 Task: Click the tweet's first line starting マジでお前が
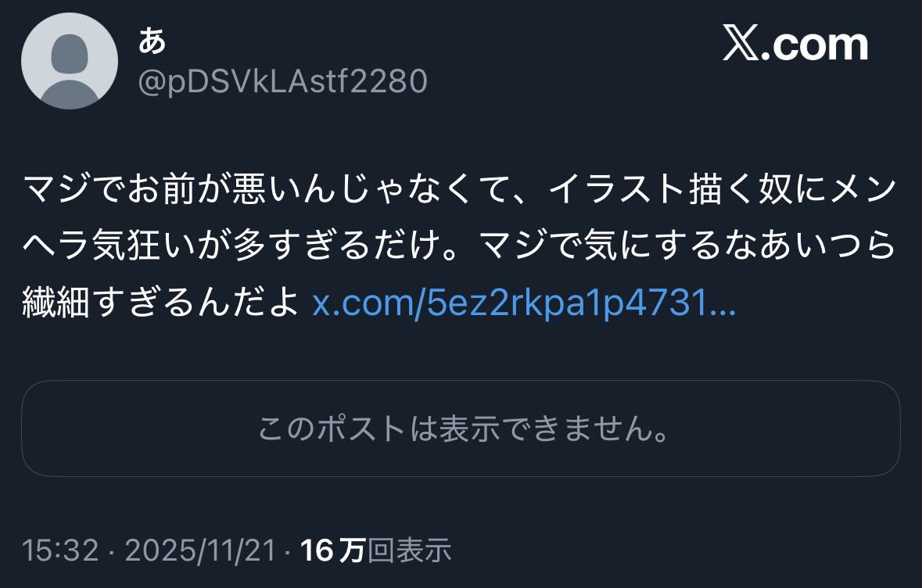coord(459,189)
